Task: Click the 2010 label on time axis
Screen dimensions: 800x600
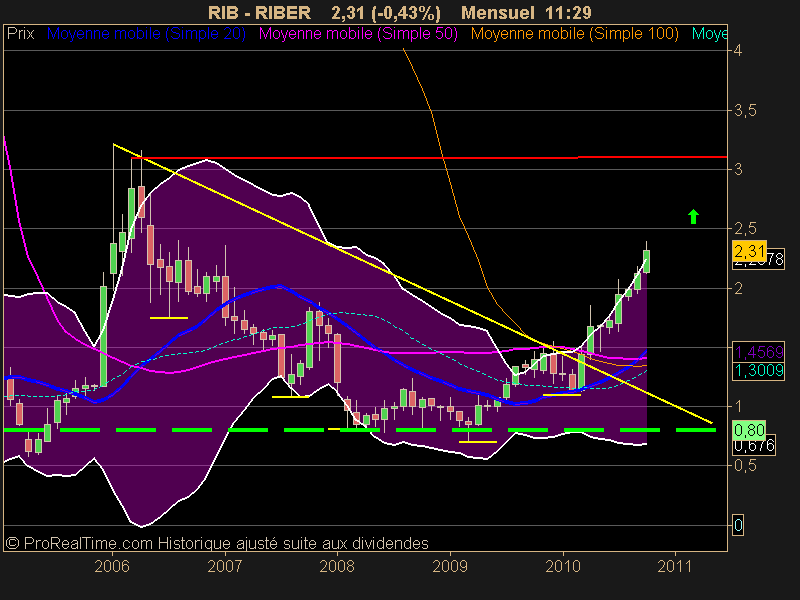Action: coord(563,566)
